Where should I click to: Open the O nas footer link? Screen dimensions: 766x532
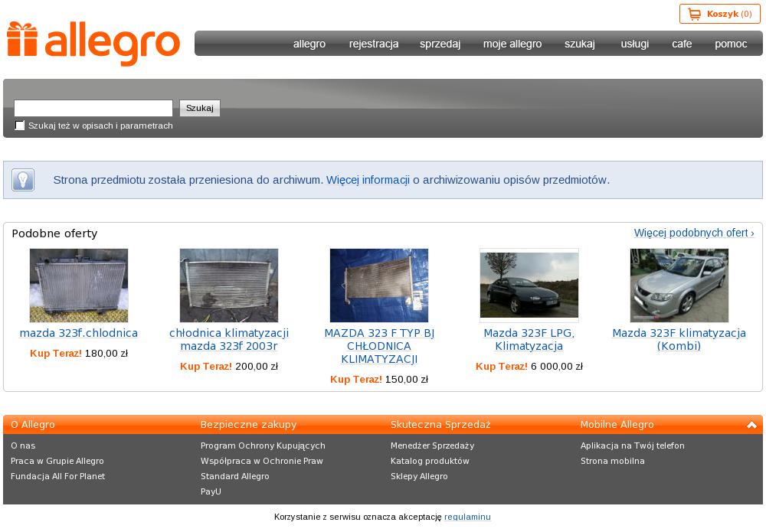[x=23, y=446]
